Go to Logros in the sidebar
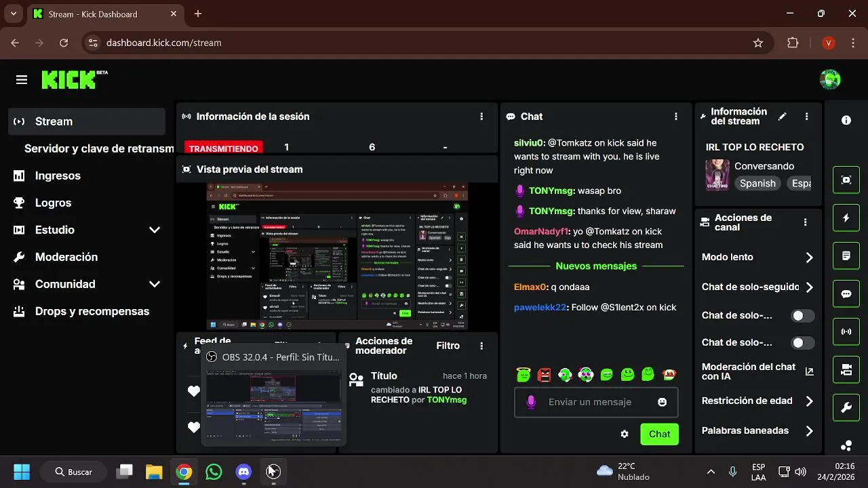The height and width of the screenshot is (488, 868). (87, 203)
